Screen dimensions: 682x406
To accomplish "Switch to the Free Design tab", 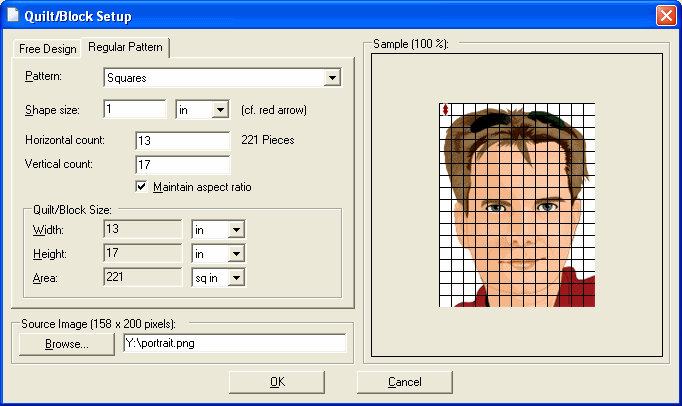I will 47,49.
